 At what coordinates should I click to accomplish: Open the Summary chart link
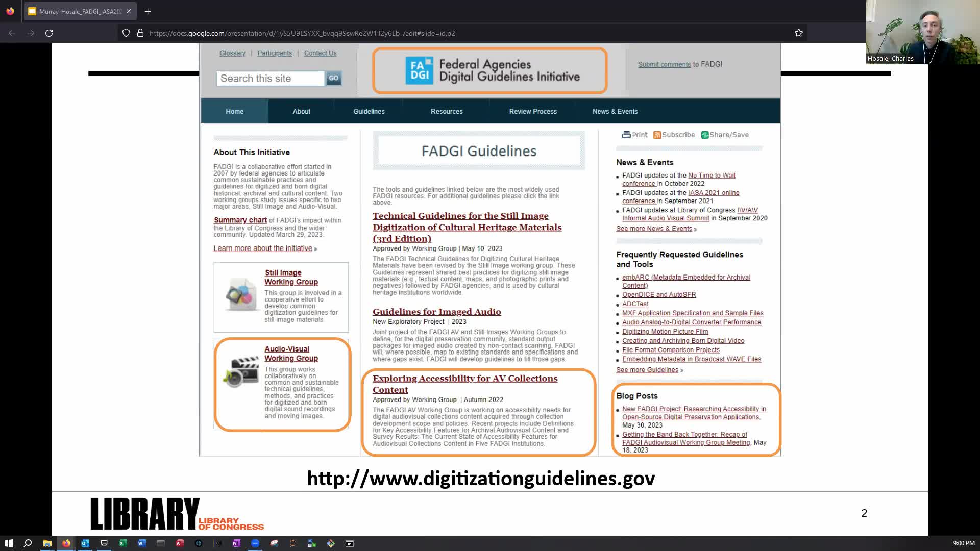point(240,220)
